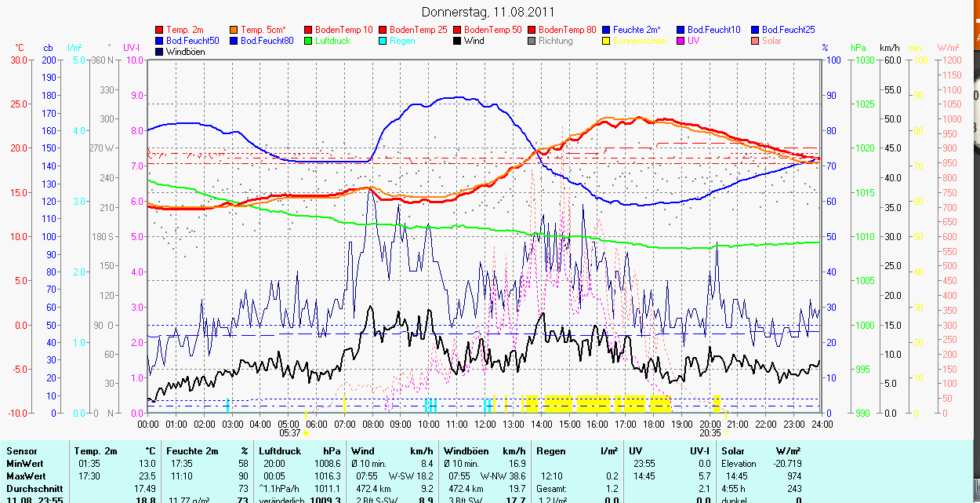Screen dimensions: 980x503
Task: Select the Bod.Feucht80 legend entry
Action: 262,40
